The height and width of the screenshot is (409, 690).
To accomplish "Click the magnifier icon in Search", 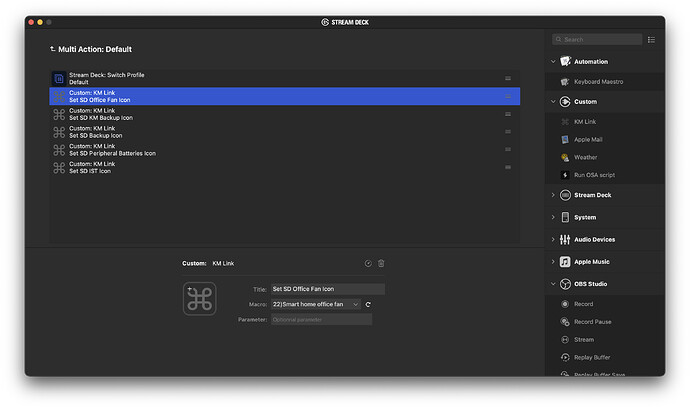I will point(558,40).
